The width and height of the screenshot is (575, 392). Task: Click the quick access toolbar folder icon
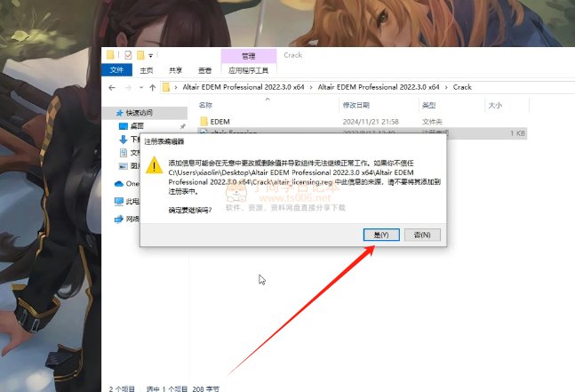pos(110,55)
